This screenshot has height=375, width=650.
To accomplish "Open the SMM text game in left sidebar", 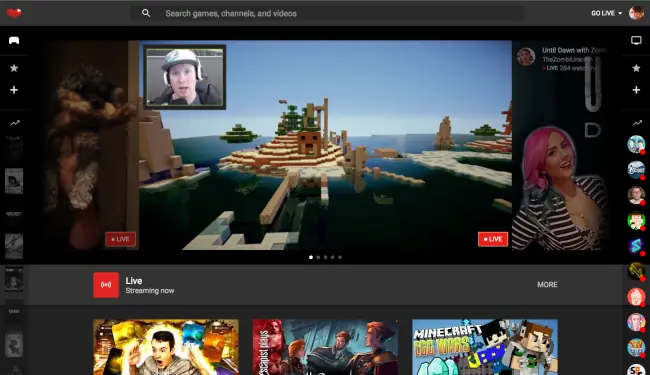I will tap(14, 311).
